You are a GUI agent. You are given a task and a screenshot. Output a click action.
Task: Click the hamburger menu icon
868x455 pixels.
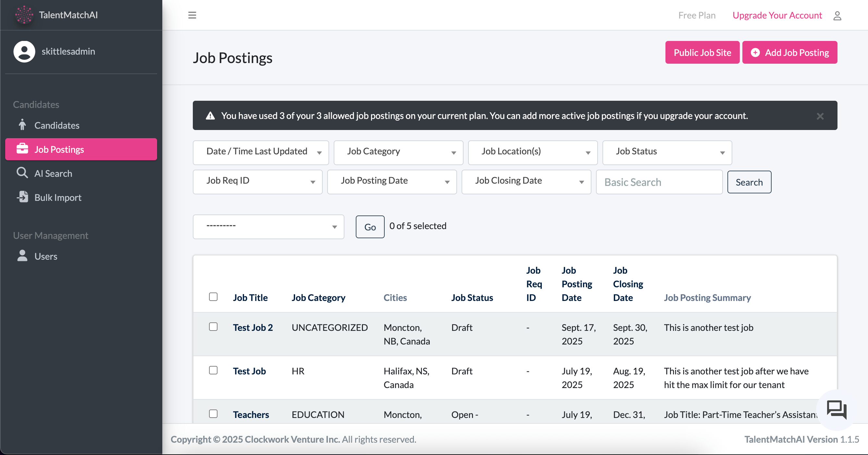(192, 15)
